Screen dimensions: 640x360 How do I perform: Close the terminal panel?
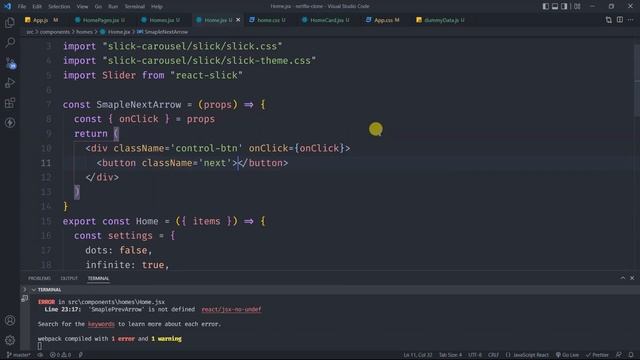pyautogui.click(x=632, y=278)
